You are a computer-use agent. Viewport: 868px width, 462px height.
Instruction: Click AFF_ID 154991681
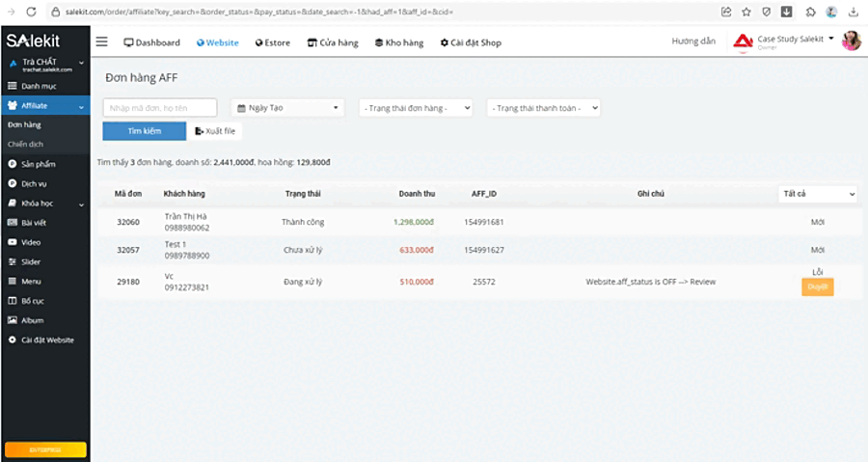(484, 222)
